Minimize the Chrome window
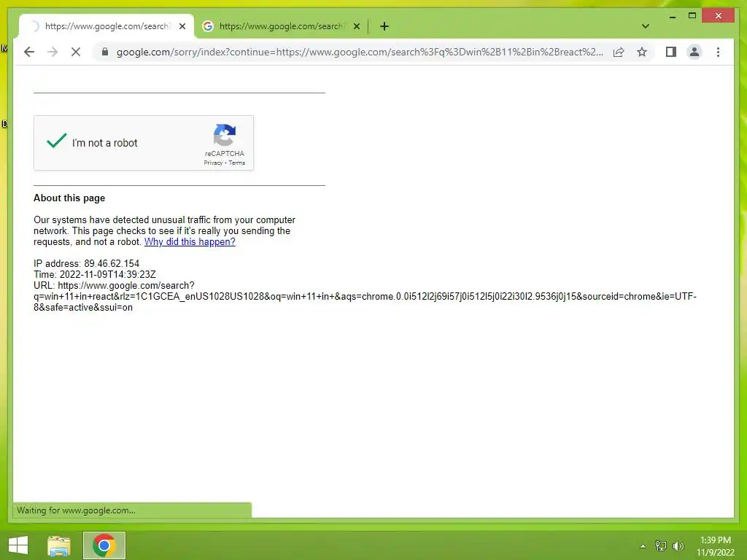The height and width of the screenshot is (560, 747). click(x=672, y=16)
